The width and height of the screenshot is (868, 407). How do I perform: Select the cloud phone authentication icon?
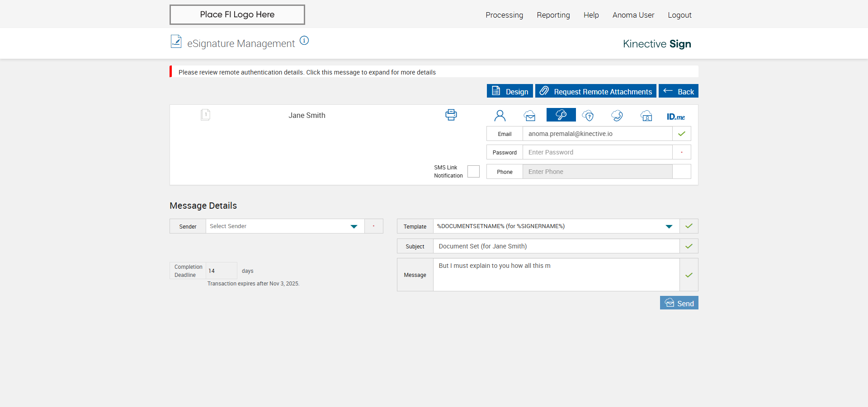click(x=617, y=116)
